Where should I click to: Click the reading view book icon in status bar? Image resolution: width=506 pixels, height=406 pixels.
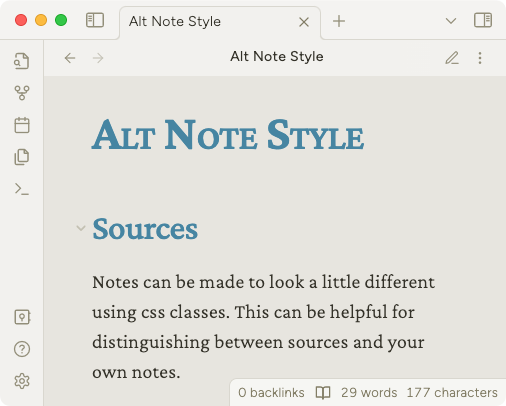pyautogui.click(x=323, y=393)
